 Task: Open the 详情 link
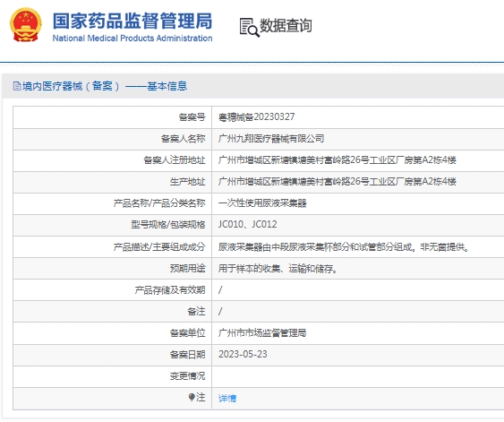227,398
